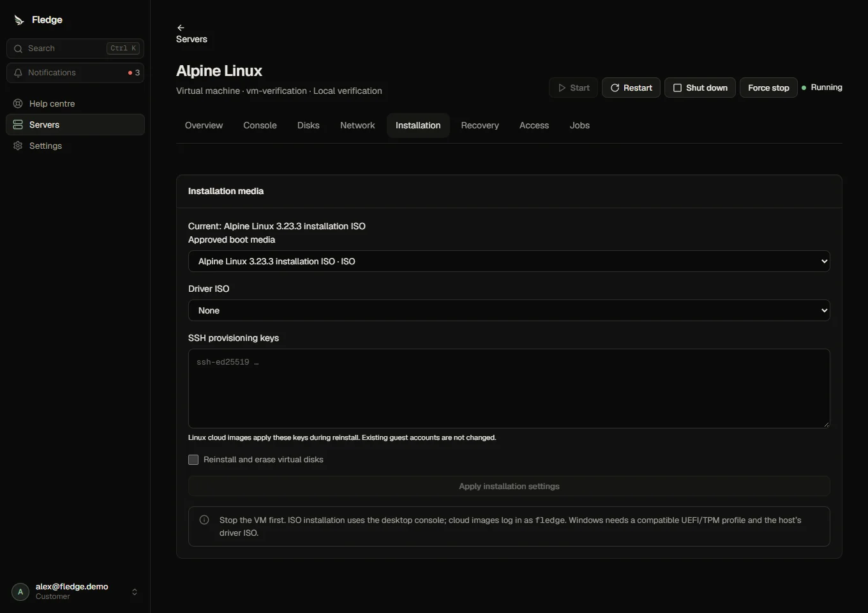Click the Ctrl K shortcut hint

tap(123, 49)
